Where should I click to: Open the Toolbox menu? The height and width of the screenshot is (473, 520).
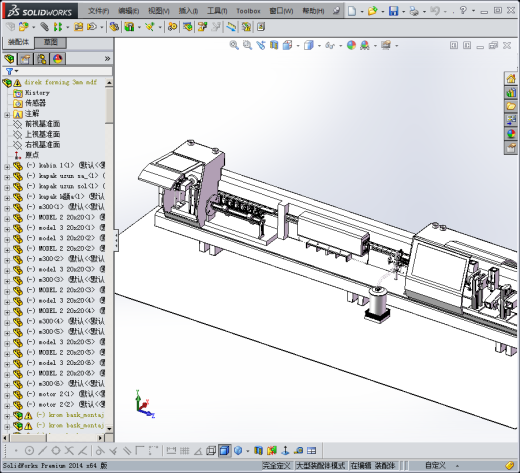248,11
